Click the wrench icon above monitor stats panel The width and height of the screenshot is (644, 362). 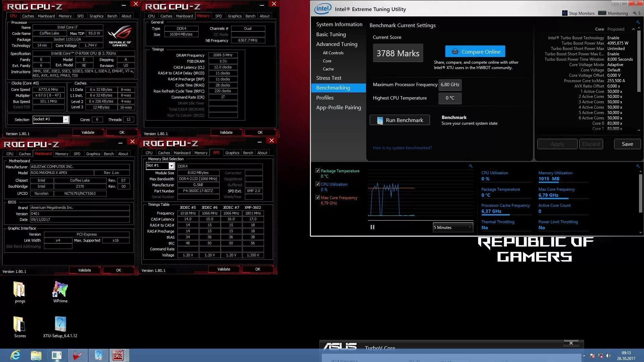point(638,166)
